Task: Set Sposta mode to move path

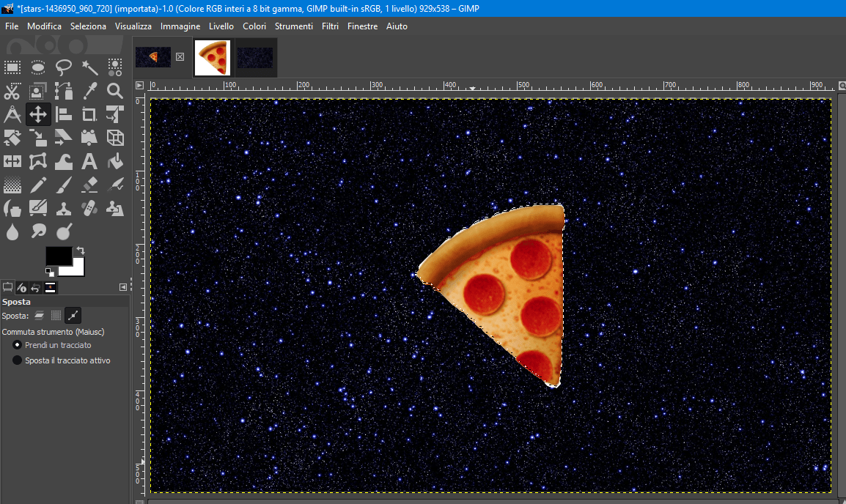Action: coord(73,315)
